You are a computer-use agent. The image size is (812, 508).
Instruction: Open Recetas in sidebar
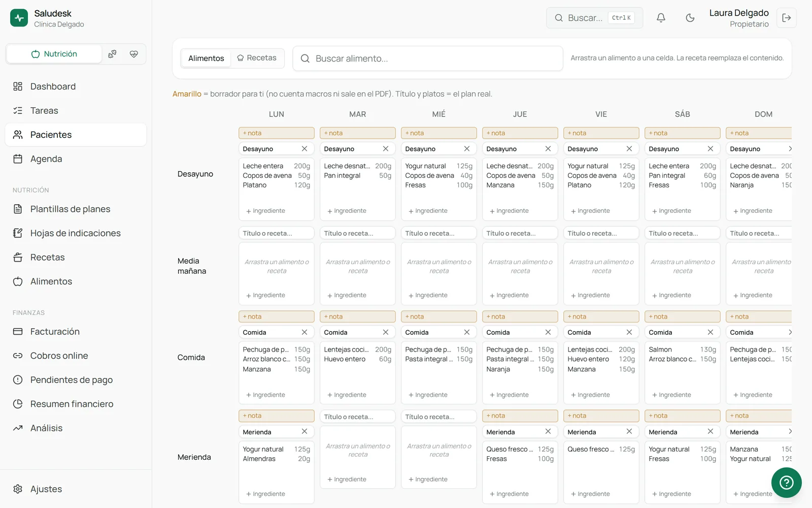coord(76,257)
